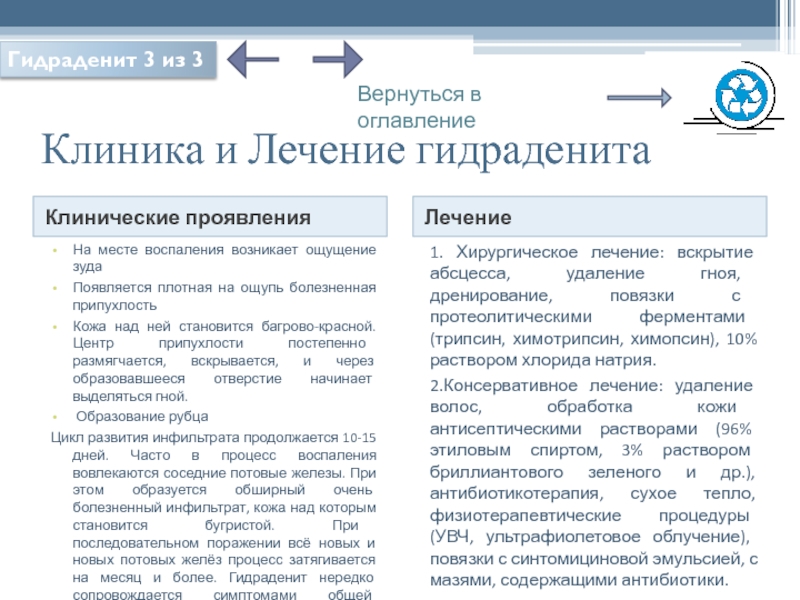Click the 'Клинические проявления' header box

[210, 217]
